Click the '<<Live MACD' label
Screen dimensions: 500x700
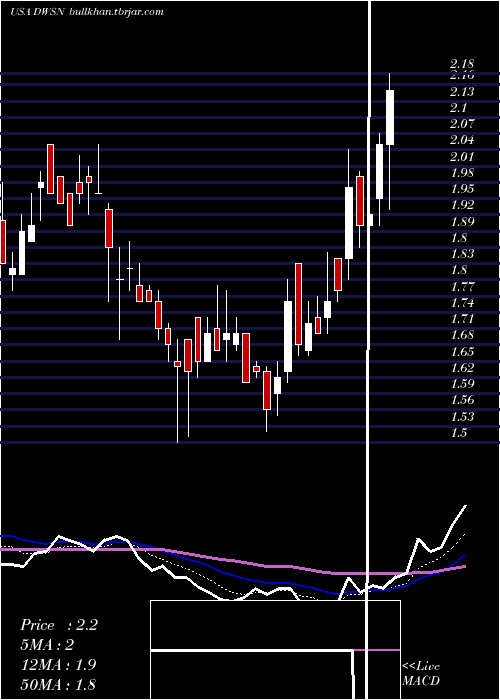[421, 674]
